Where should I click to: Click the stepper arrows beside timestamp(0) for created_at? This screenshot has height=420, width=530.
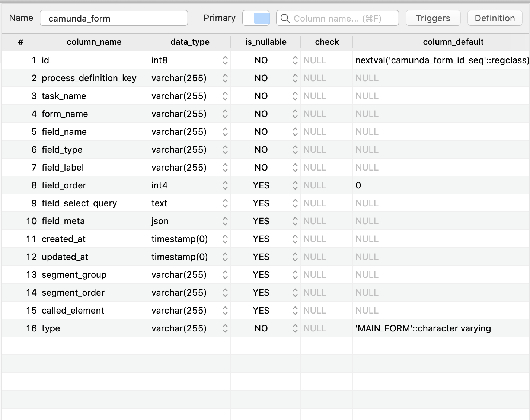[225, 239]
